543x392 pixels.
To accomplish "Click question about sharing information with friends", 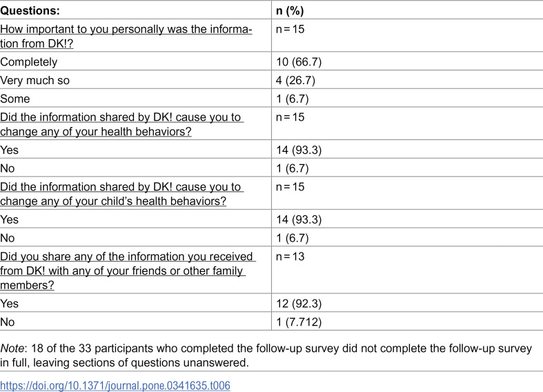I will coord(128,271).
